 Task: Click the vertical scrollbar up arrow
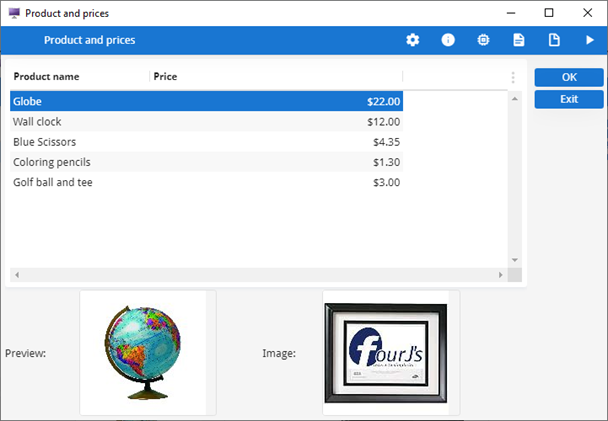tap(515, 99)
